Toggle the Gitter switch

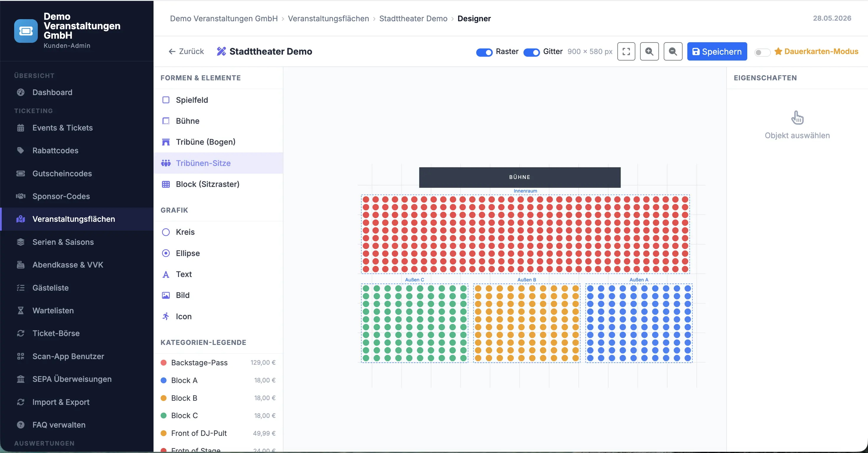[x=531, y=52]
